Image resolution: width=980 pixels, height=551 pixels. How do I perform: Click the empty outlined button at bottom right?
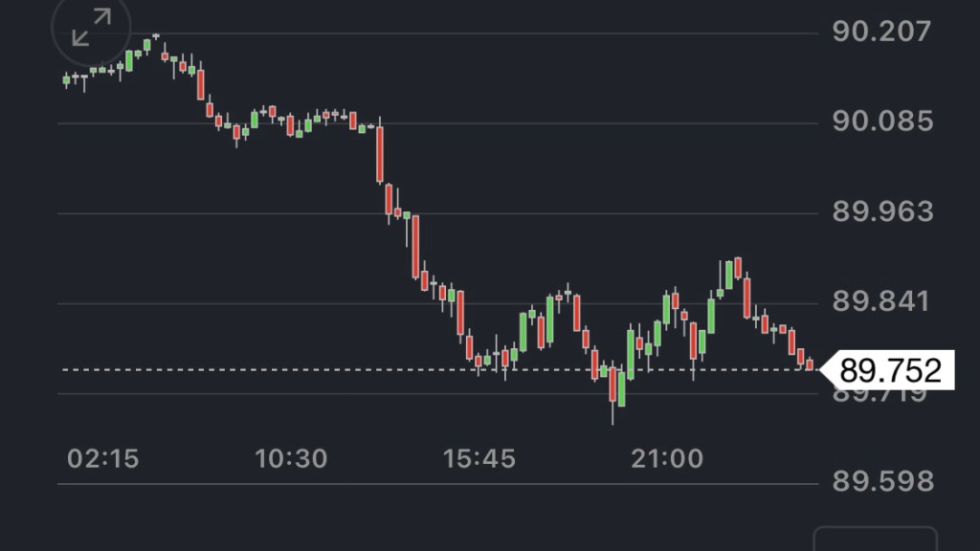(x=875, y=540)
